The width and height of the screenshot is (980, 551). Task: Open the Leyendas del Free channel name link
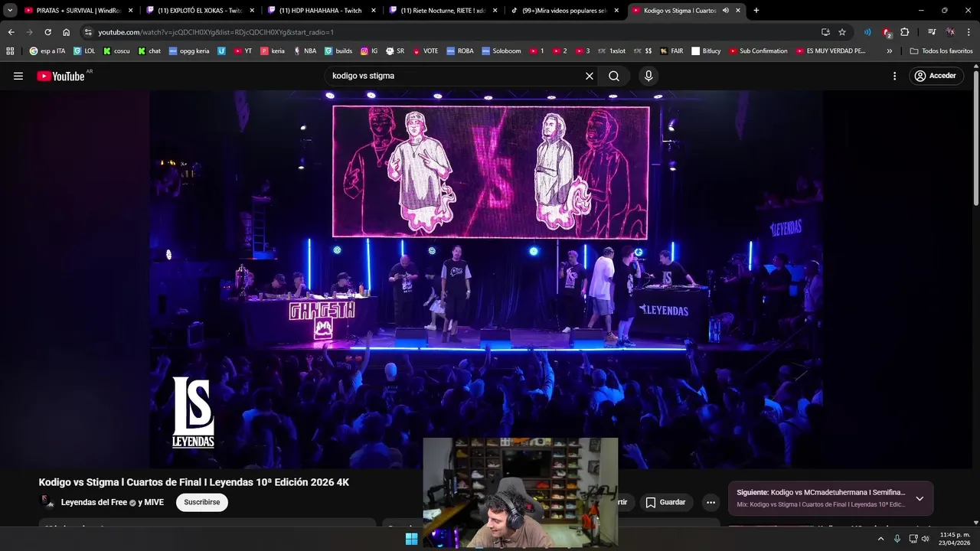(x=94, y=503)
